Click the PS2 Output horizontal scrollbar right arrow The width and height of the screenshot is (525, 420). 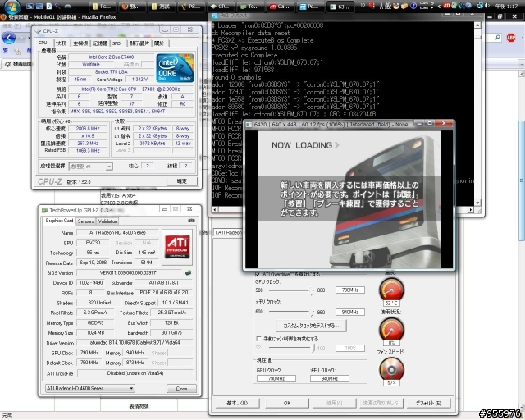pyautogui.click(x=471, y=210)
